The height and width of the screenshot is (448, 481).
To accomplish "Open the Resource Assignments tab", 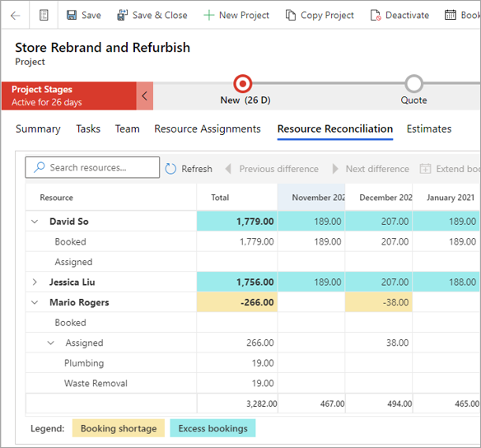I will pyautogui.click(x=208, y=128).
